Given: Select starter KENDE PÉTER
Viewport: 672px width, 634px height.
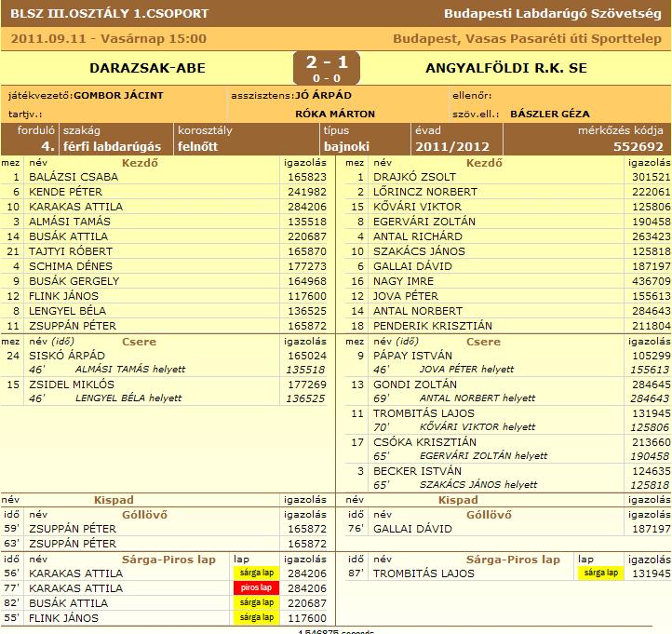Looking at the screenshot, I should 65,192.
